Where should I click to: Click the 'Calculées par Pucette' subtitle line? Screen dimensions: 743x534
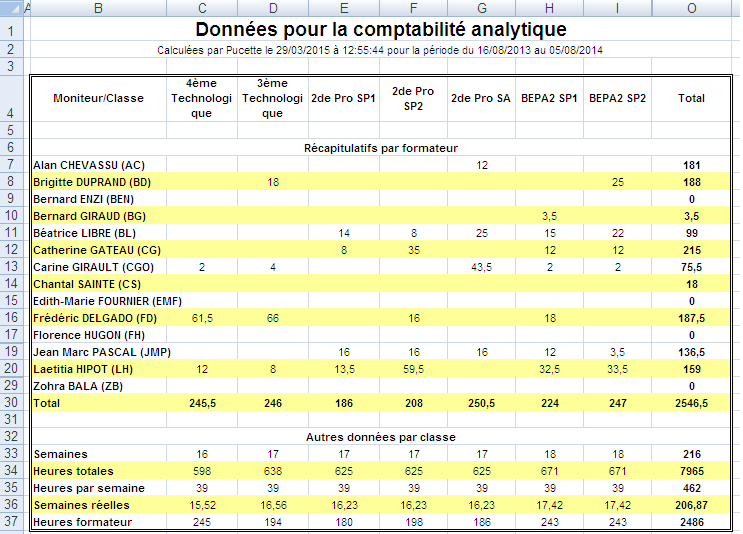[380, 50]
